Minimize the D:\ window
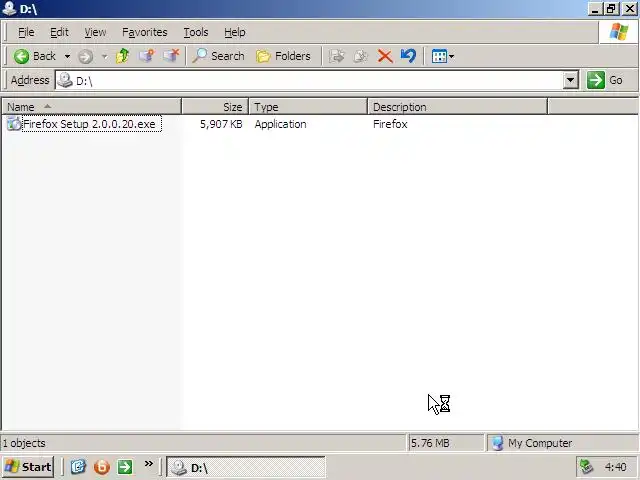This screenshot has width=640, height=480. (595, 9)
